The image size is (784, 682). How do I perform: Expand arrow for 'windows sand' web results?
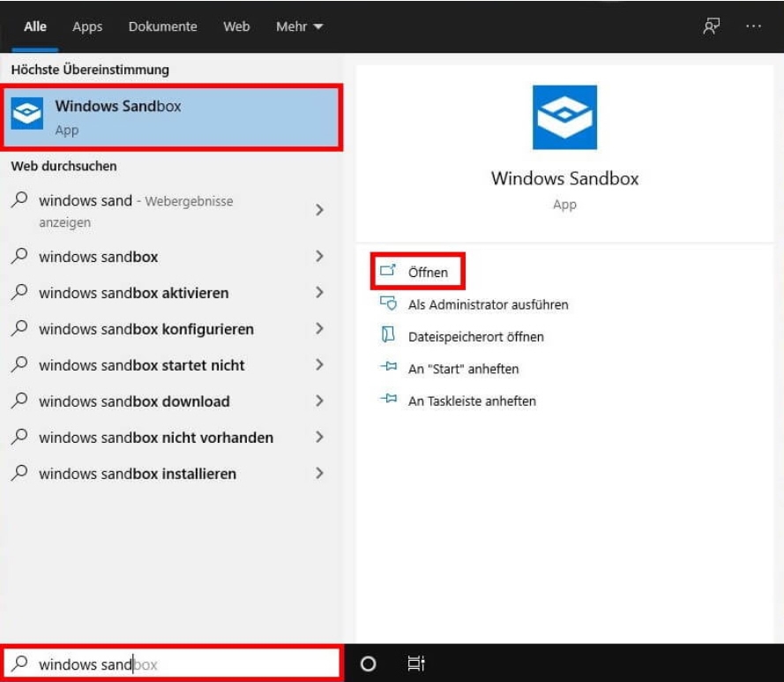coord(319,210)
